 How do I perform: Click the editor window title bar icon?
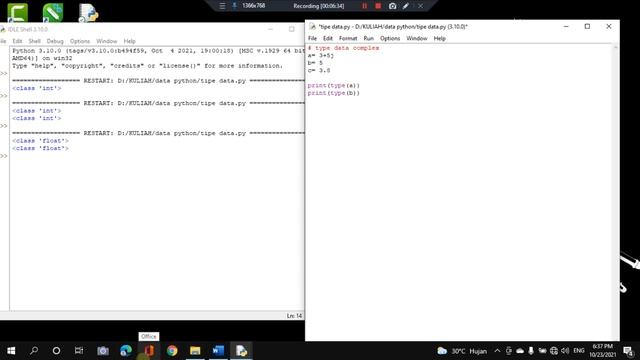(x=313, y=27)
